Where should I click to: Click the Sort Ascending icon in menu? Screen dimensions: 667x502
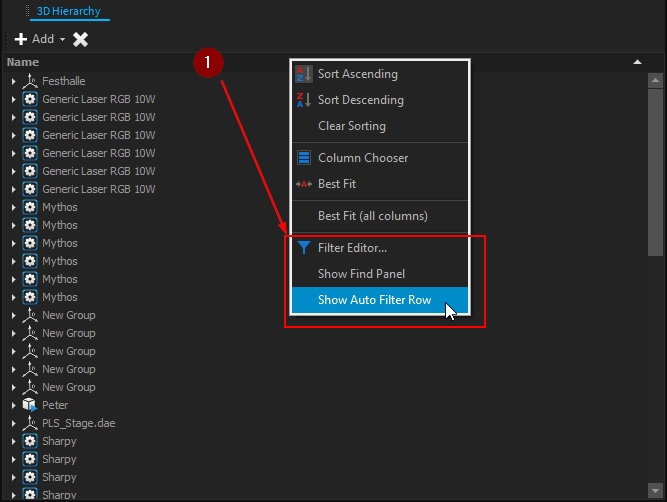click(304, 74)
